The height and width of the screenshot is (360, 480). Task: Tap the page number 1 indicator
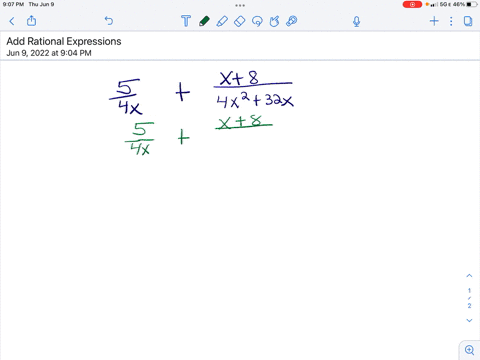(469, 290)
